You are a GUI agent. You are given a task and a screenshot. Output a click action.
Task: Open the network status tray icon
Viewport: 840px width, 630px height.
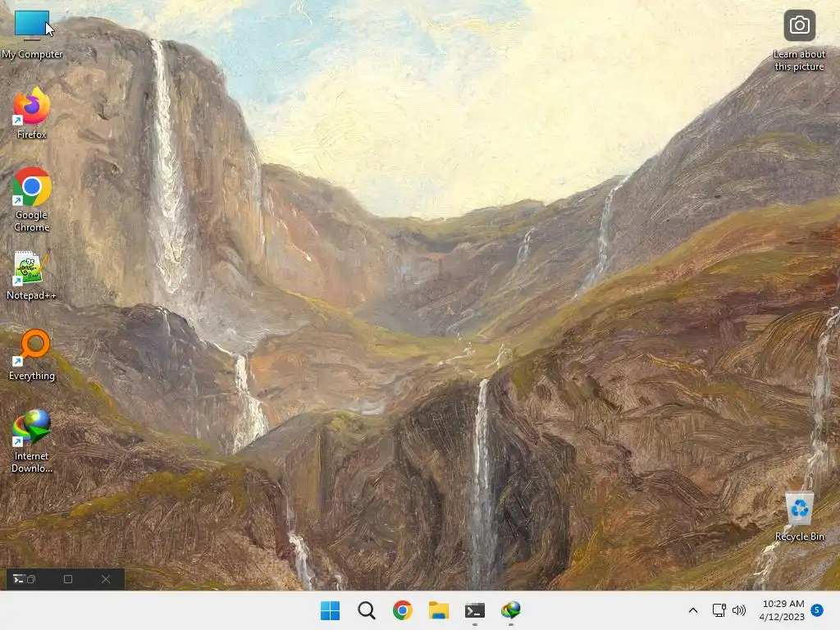[719, 610]
